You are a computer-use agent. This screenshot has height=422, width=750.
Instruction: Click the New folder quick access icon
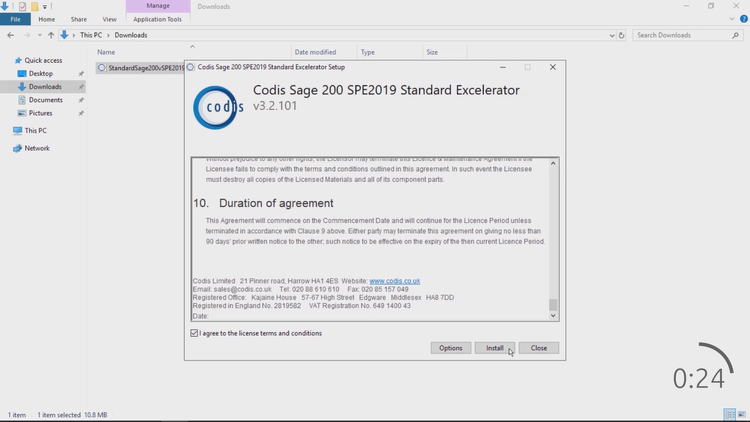coord(34,6)
